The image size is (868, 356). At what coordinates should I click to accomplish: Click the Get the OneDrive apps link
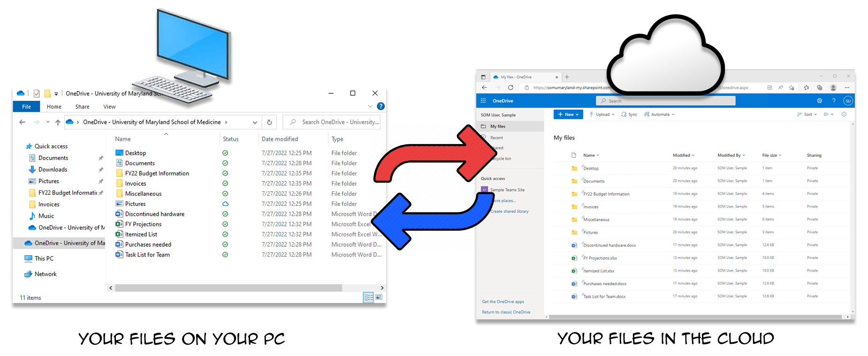[x=503, y=302]
